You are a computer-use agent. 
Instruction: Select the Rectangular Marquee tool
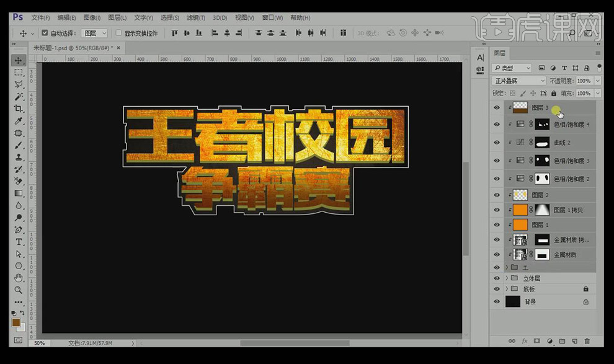19,73
